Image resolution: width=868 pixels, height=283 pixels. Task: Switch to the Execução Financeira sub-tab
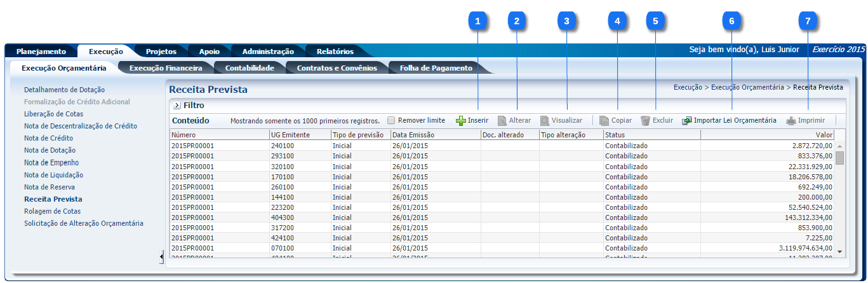tap(165, 68)
